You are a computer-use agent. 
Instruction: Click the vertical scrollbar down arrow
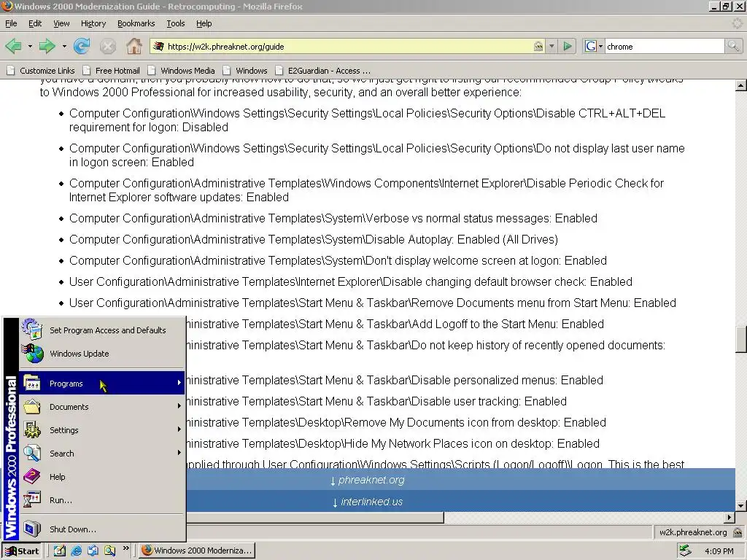point(741,506)
